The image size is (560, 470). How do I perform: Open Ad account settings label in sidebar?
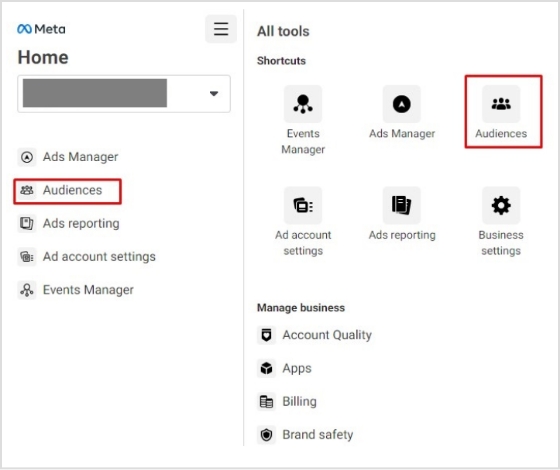99,256
